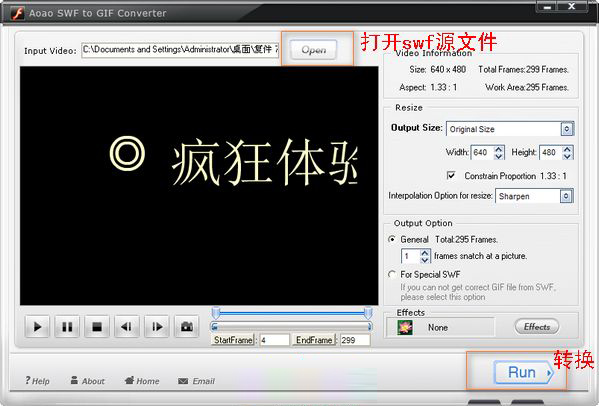Screen dimensions: 599x406
Task: Stop the video playback
Action: (x=97, y=327)
